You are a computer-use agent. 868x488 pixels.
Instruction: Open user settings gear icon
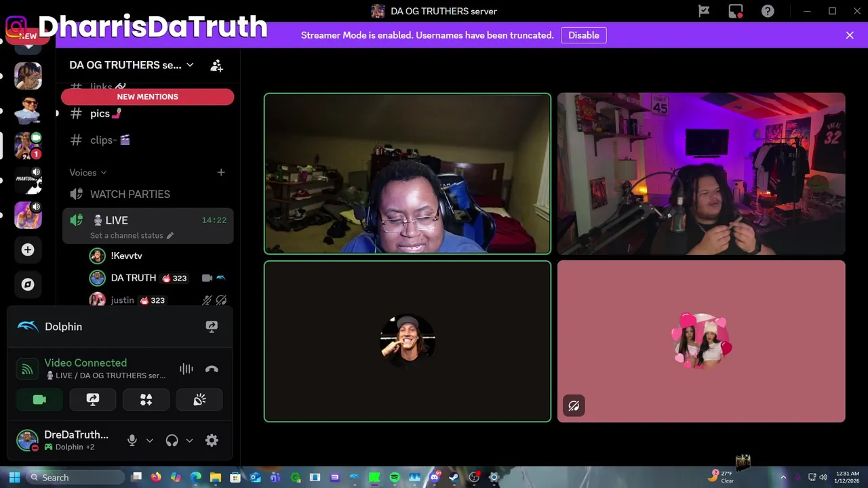[212, 441]
